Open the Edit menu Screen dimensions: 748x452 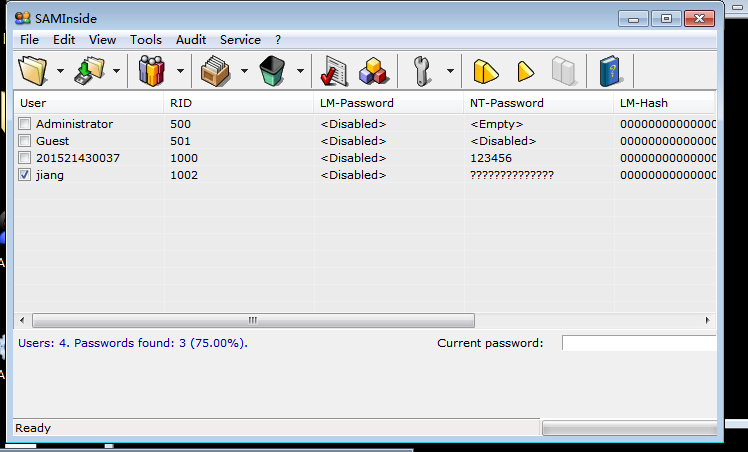[64, 40]
